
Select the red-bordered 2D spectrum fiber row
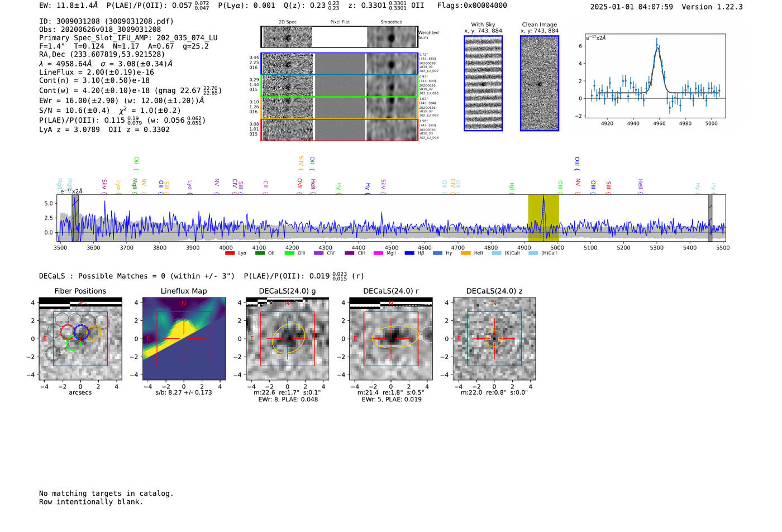point(339,130)
